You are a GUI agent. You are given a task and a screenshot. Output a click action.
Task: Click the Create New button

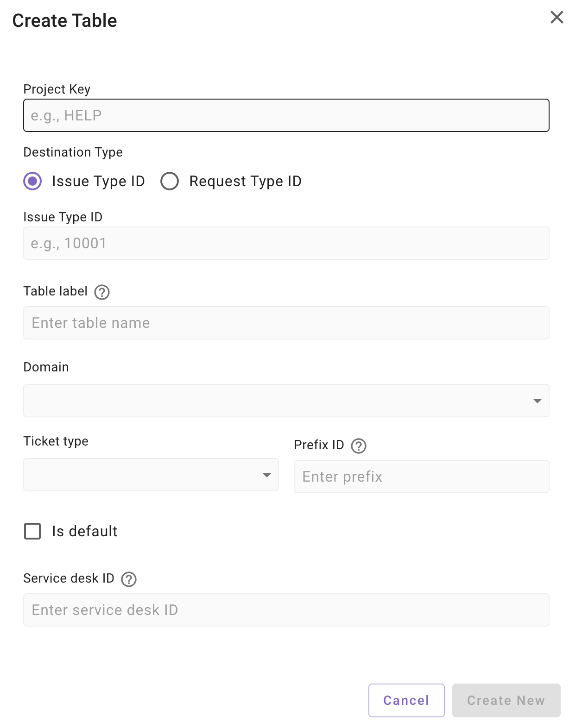click(506, 700)
